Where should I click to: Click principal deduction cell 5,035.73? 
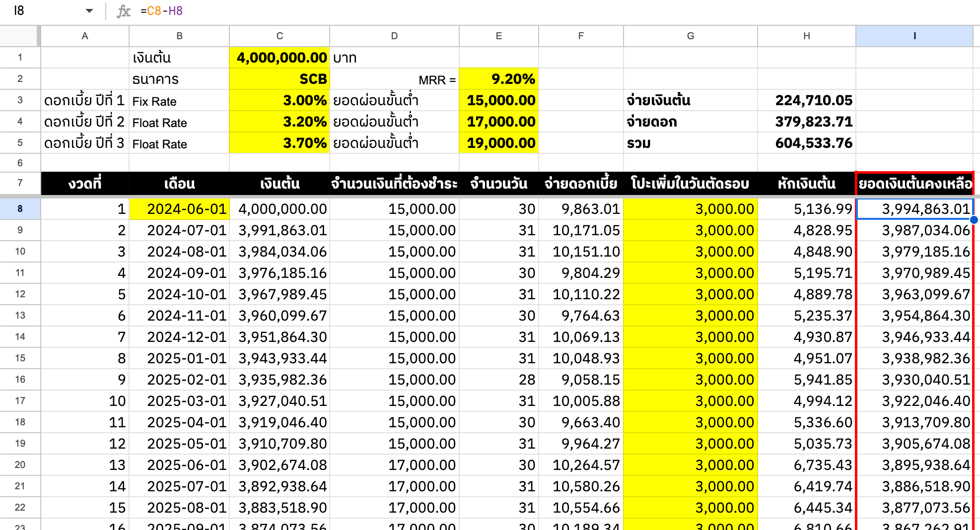click(x=807, y=444)
